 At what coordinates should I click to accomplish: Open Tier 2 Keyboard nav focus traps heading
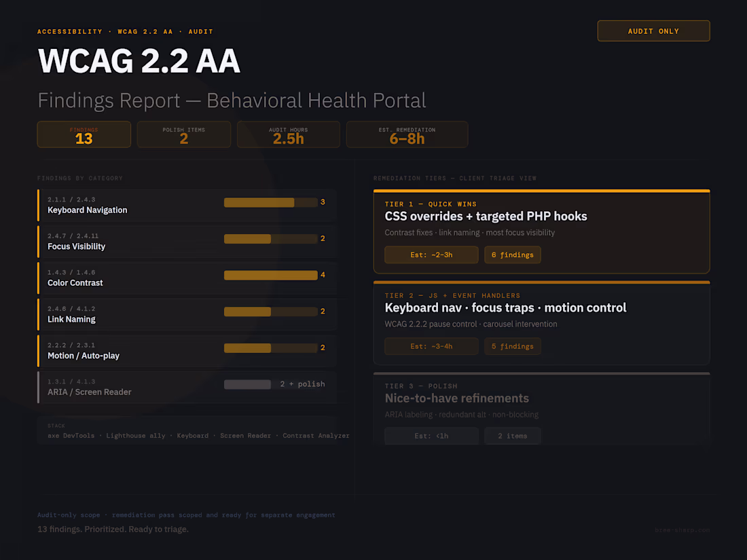coord(505,307)
